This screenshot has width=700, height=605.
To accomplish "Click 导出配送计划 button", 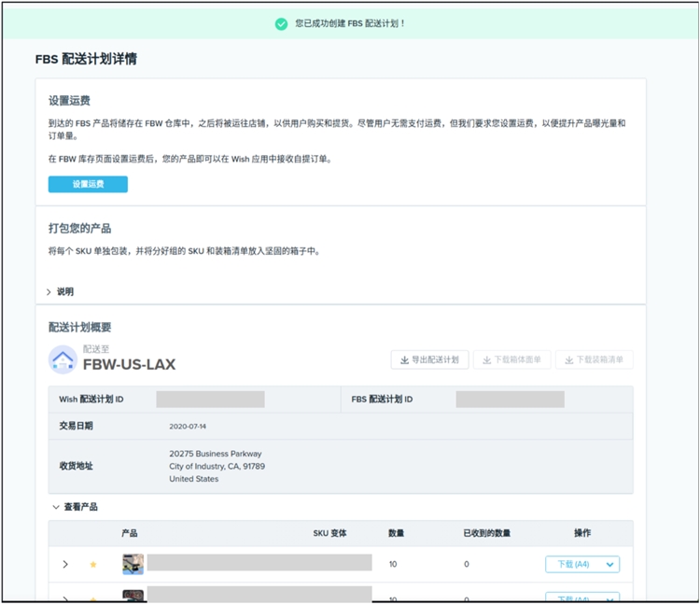I will click(429, 359).
